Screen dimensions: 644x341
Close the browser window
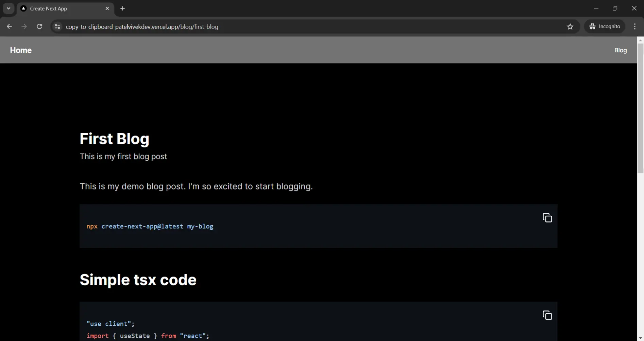tap(634, 8)
